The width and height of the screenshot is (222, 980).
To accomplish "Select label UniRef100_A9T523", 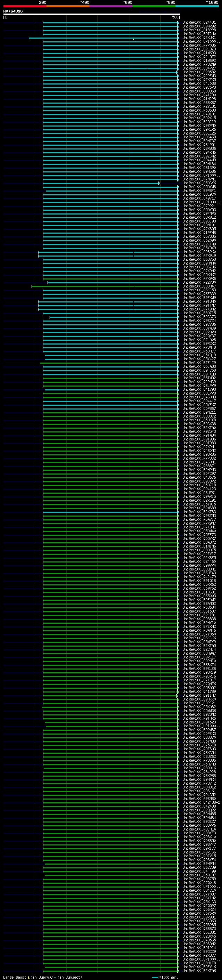I will pyautogui.click(x=199, y=722).
